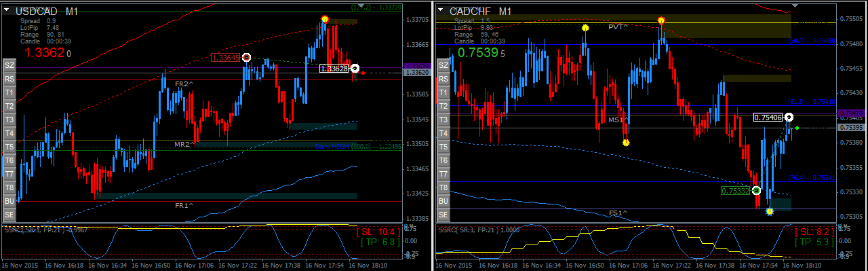Select T6 on the CADCHF chart

[x=443, y=160]
